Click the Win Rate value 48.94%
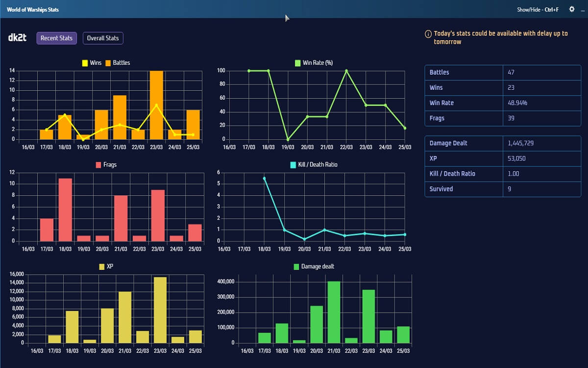The image size is (588, 368). pyautogui.click(x=515, y=103)
